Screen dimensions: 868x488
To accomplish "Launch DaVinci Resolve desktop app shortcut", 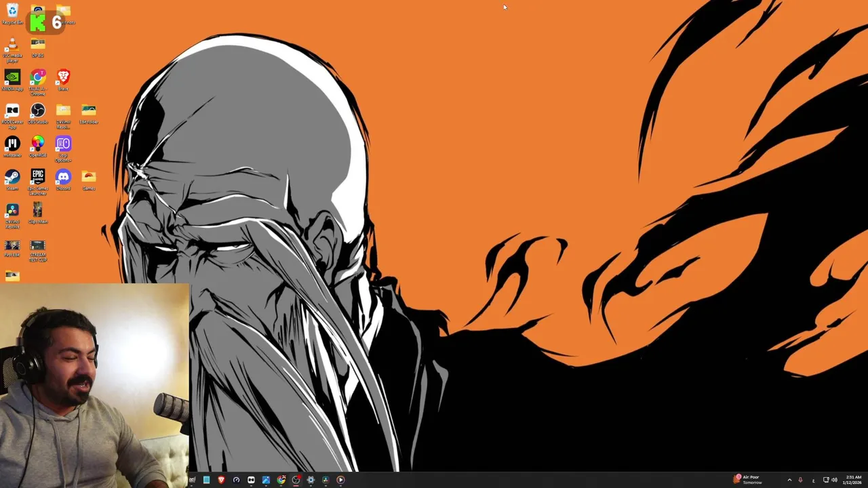I will [x=12, y=216].
